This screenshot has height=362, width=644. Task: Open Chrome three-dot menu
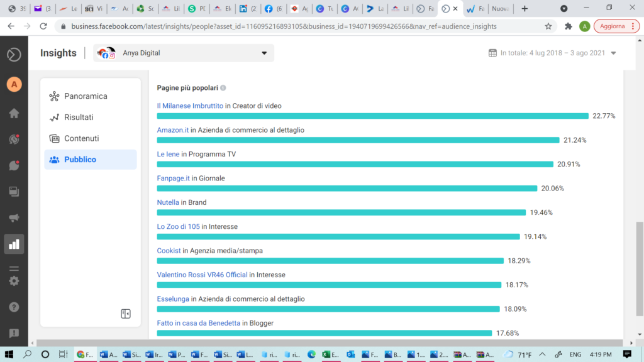633,26
